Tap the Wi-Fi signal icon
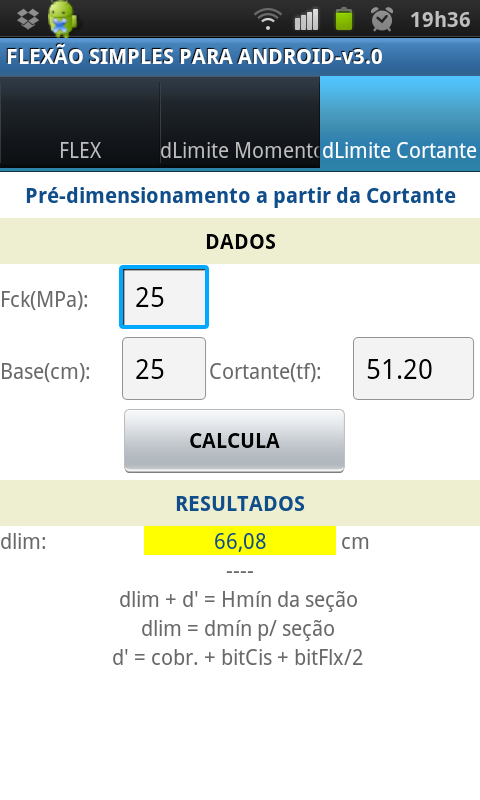The width and height of the screenshot is (480, 800). [267, 19]
